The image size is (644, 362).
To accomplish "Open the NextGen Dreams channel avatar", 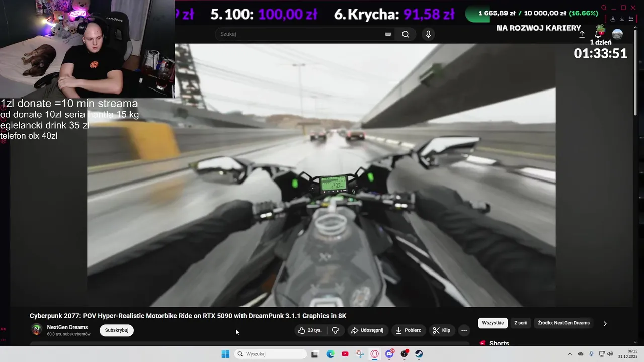I will click(37, 330).
